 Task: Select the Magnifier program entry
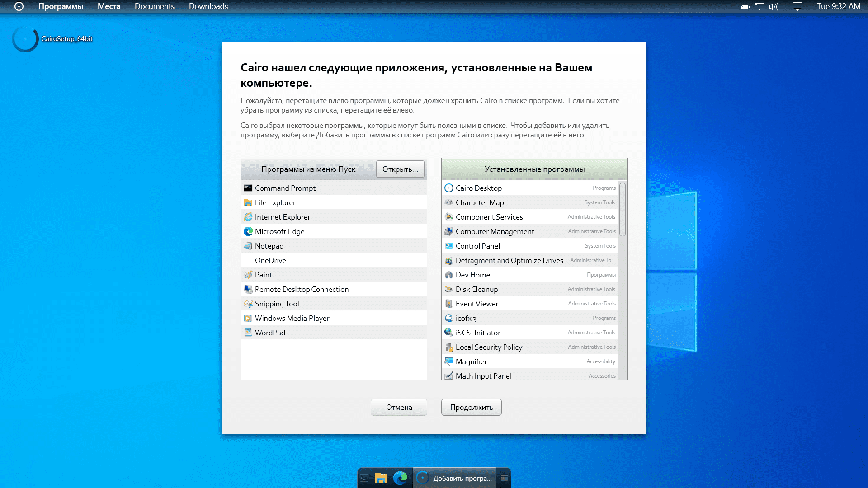[471, 361]
